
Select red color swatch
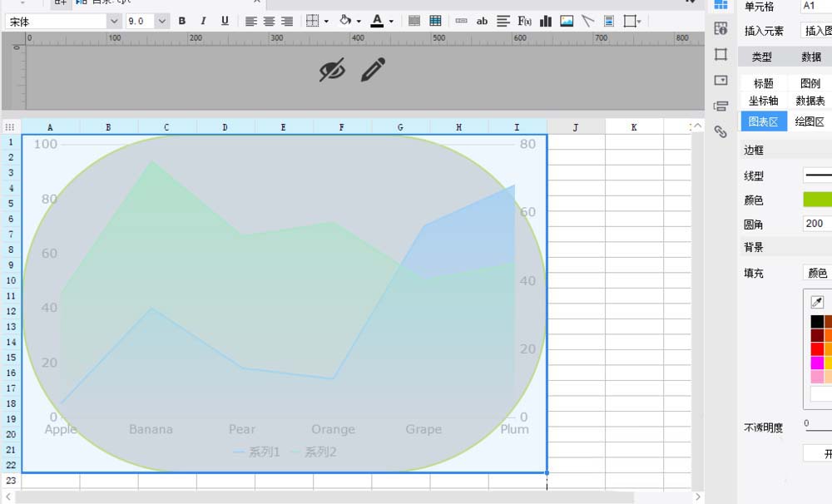coord(817,349)
